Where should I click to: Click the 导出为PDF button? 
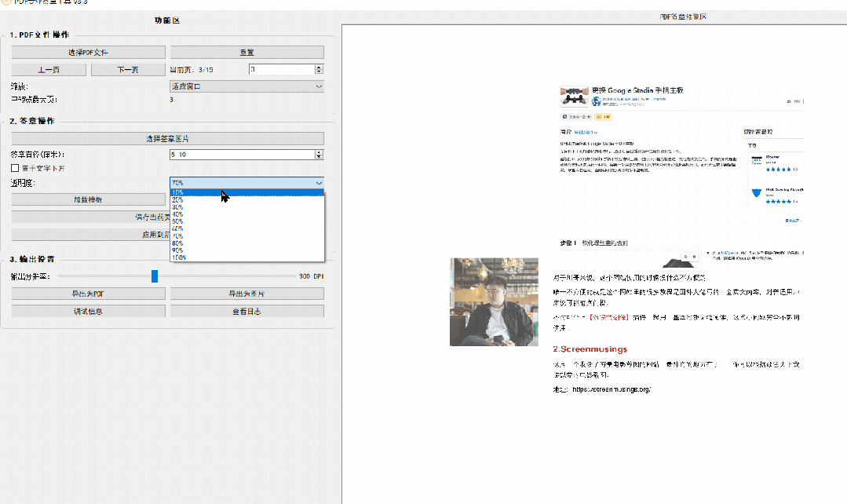point(88,294)
